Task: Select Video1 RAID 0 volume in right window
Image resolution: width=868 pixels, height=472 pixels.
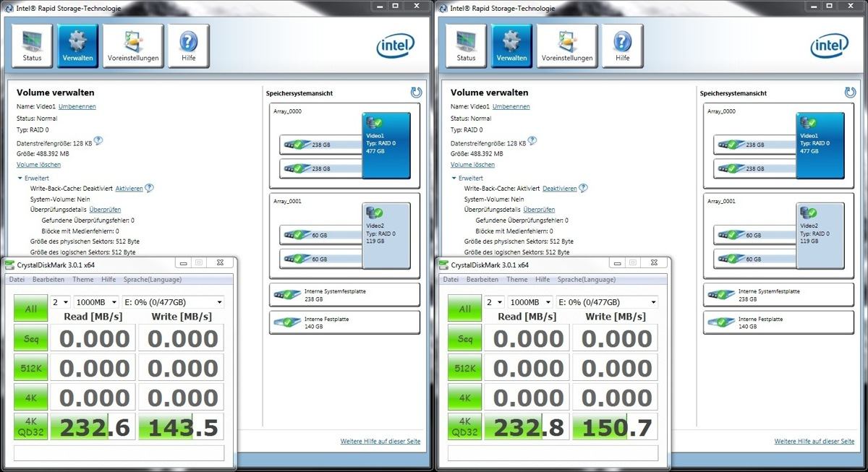Action: [820, 145]
